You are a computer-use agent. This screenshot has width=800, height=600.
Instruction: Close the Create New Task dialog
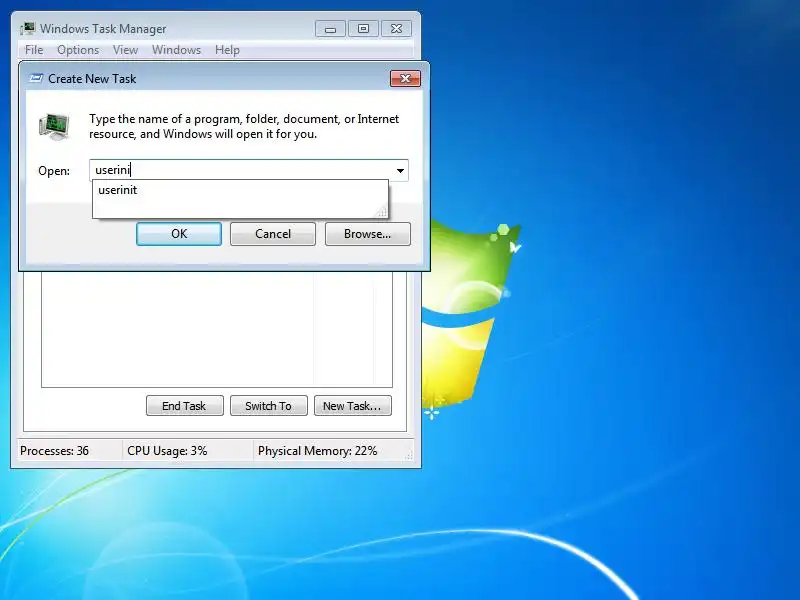pyautogui.click(x=405, y=79)
